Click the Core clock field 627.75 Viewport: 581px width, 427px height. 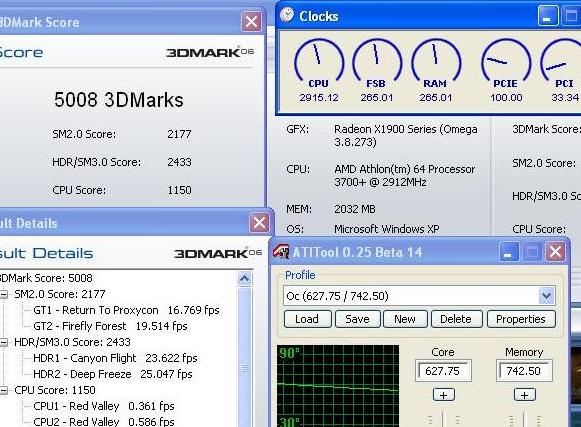coord(443,371)
